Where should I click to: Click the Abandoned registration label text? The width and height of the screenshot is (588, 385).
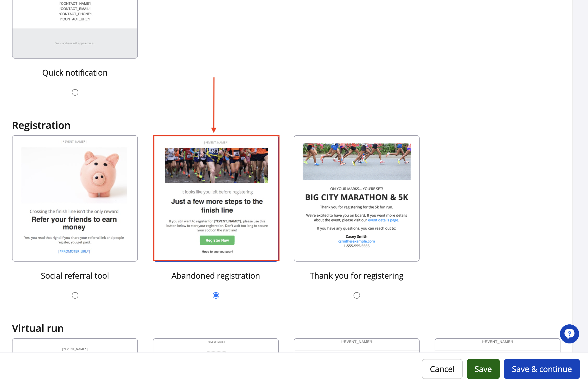pyautogui.click(x=216, y=276)
